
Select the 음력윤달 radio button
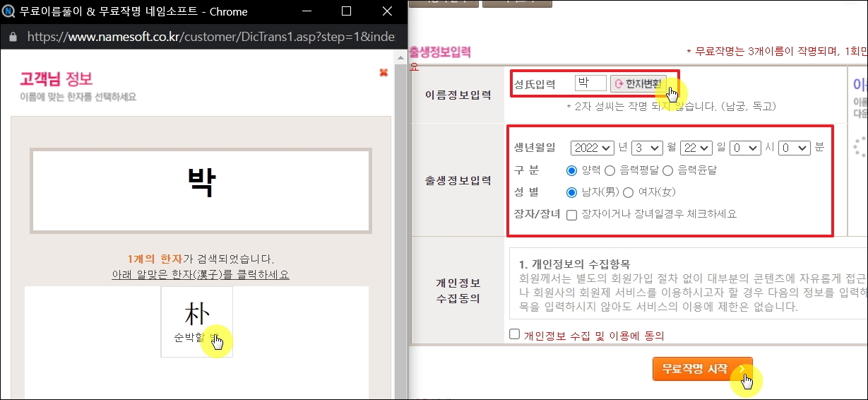click(x=667, y=170)
